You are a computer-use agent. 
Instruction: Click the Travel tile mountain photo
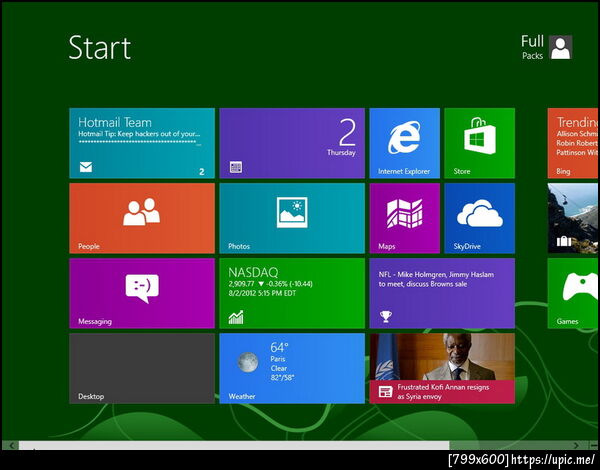pyautogui.click(x=573, y=218)
